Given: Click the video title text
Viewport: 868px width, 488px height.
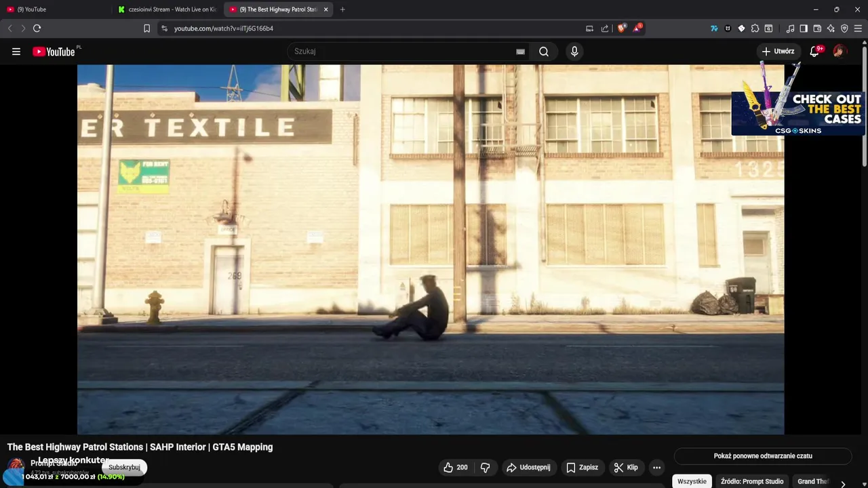Looking at the screenshot, I should (140, 447).
